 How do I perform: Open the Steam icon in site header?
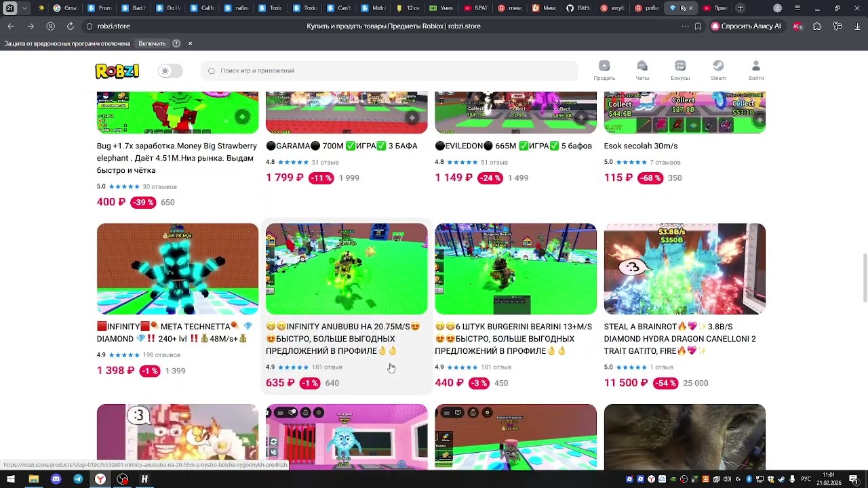point(718,70)
